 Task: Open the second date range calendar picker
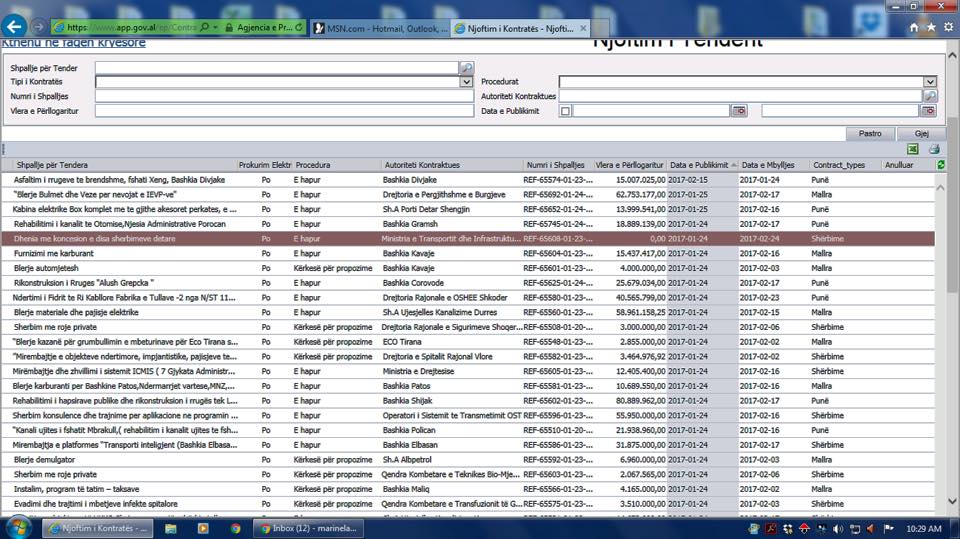point(929,111)
